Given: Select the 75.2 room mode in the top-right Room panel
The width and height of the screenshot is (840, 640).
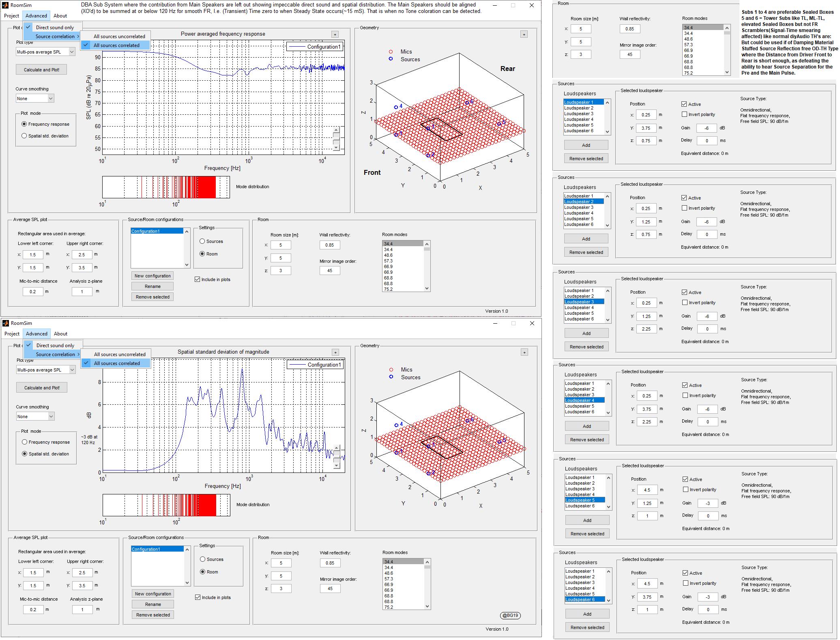Looking at the screenshot, I should 703,73.
